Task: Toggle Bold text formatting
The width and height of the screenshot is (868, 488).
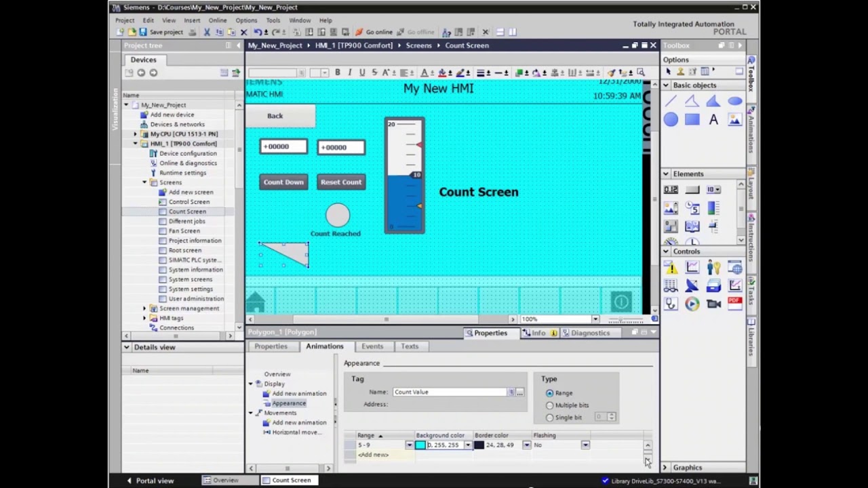Action: point(337,73)
